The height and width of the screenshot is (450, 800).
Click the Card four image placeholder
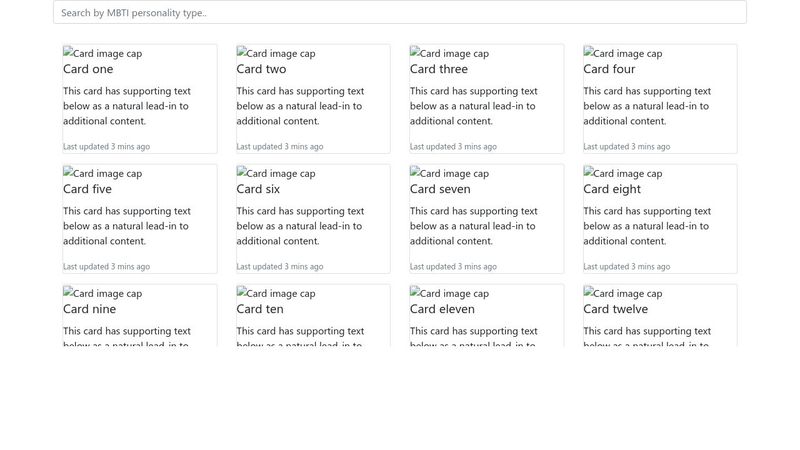(623, 54)
